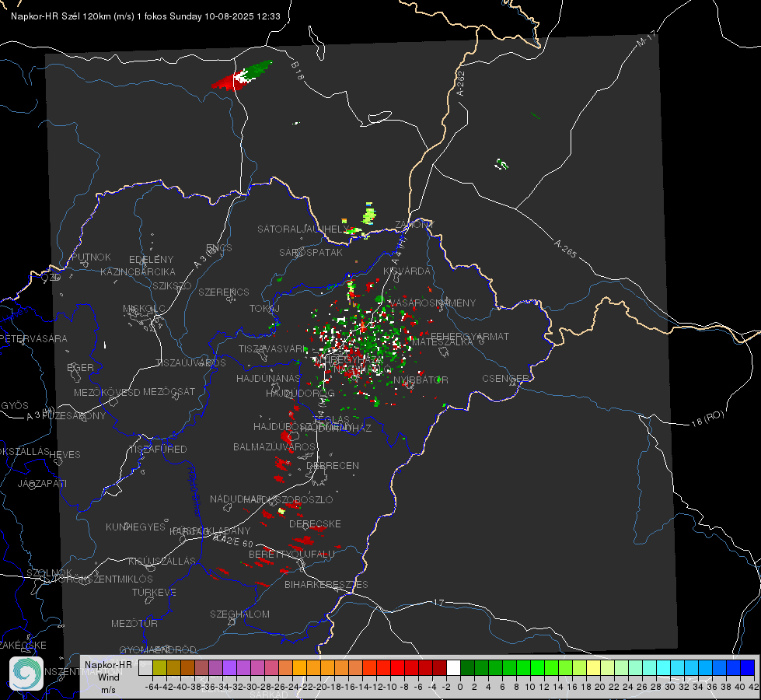Click the '0' value on the legend scale
Viewport: 761px width, 700px height.
click(460, 687)
